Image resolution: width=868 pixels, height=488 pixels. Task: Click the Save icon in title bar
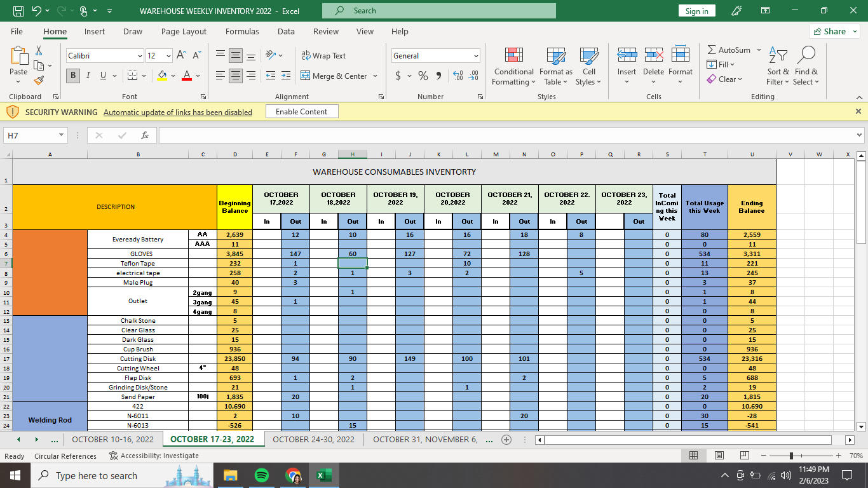coord(18,11)
